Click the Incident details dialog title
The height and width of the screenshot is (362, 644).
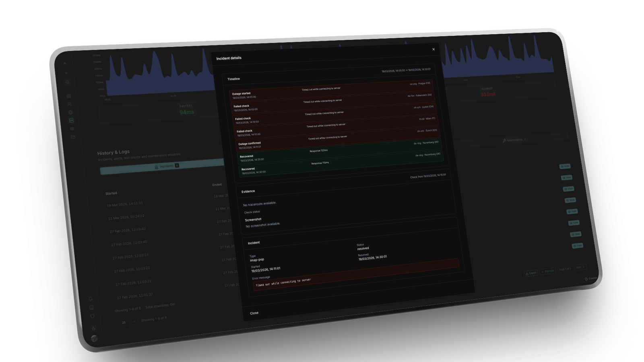pyautogui.click(x=229, y=58)
